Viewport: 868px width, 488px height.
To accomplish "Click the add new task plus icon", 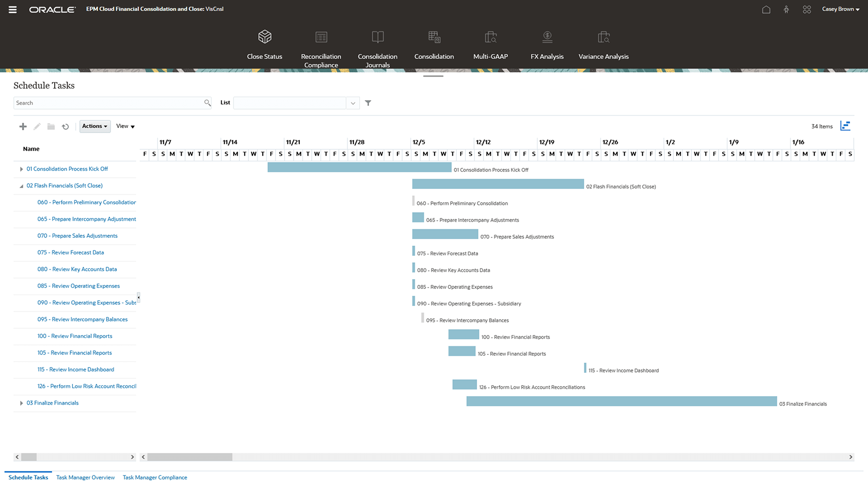I will 23,127.
